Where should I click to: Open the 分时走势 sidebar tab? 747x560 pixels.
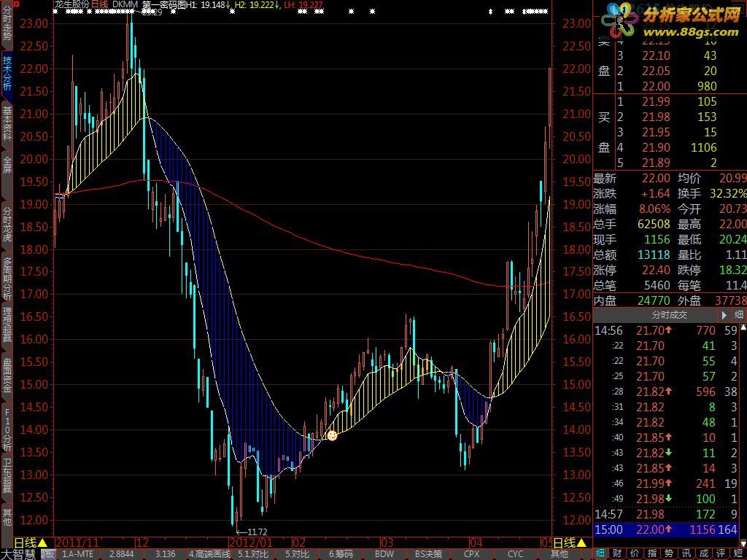pyautogui.click(x=7, y=23)
